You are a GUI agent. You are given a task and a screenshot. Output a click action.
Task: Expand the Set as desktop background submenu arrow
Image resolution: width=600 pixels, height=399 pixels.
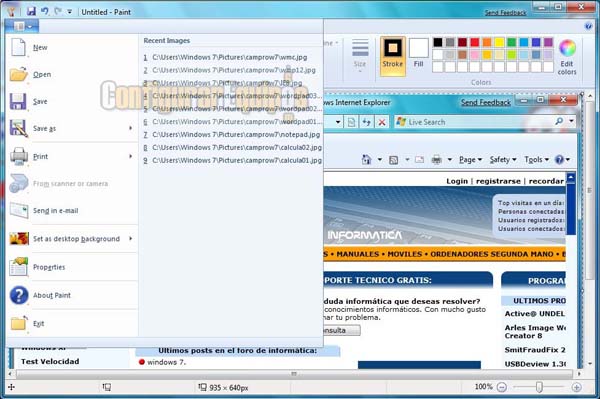click(x=130, y=238)
